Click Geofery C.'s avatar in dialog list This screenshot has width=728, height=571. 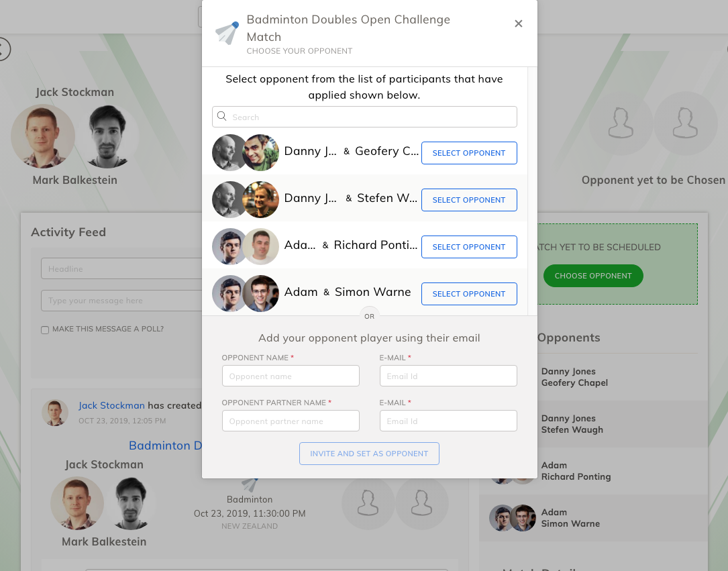pyautogui.click(x=261, y=153)
